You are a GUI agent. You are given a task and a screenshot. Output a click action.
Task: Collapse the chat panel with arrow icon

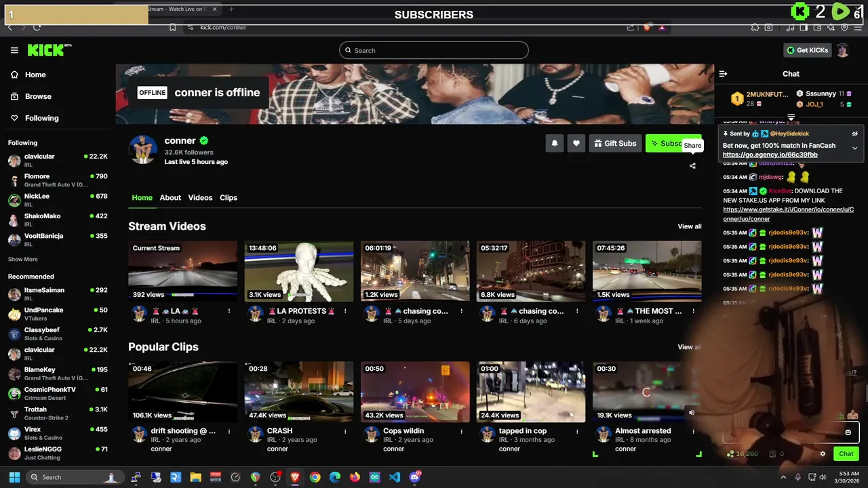(x=723, y=74)
